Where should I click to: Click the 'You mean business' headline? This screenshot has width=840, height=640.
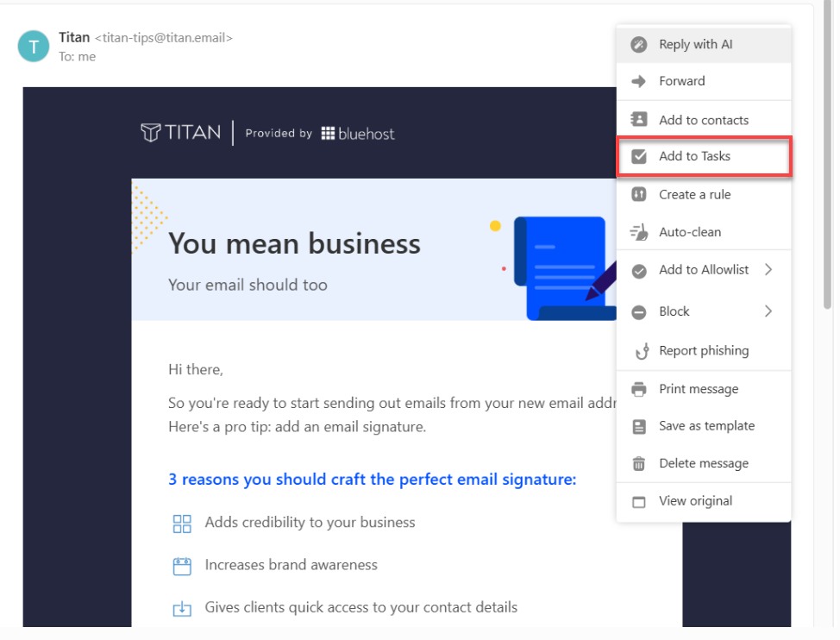point(294,244)
